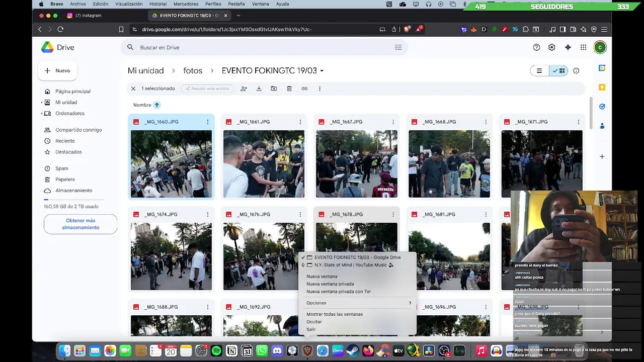The height and width of the screenshot is (362, 644).
Task: Switch to list layout view
Action: coord(539,70)
